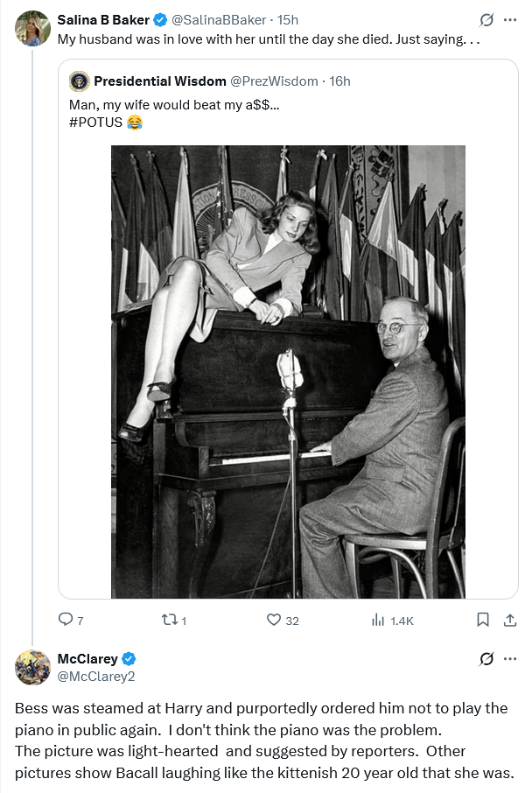Open more options on McClarey's reply
The width and height of the screenshot is (532, 793).
[x=510, y=658]
